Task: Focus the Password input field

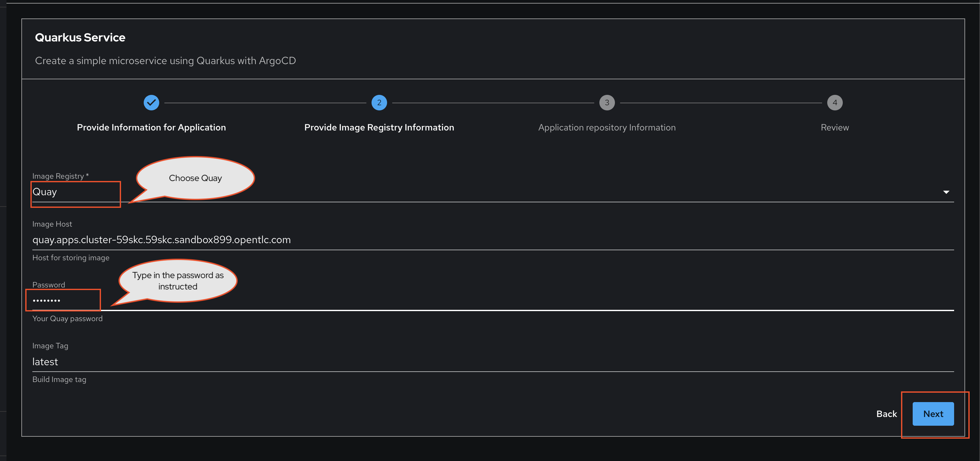Action: (x=493, y=301)
